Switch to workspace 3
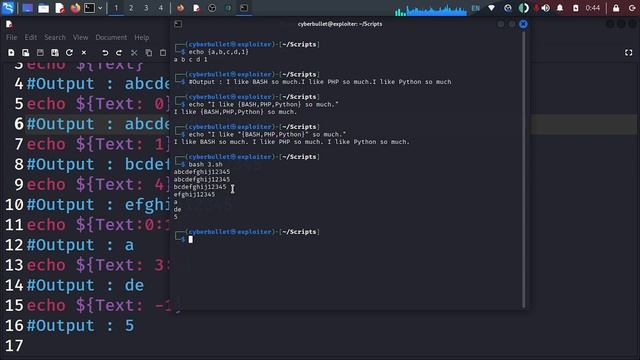Viewport: 640px width, 360px height. click(x=146, y=8)
